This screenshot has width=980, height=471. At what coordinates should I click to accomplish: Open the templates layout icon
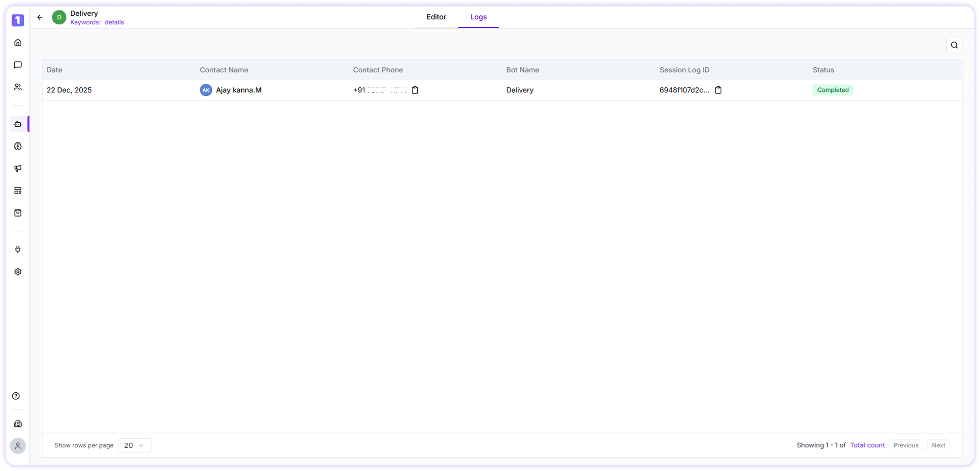pos(18,191)
